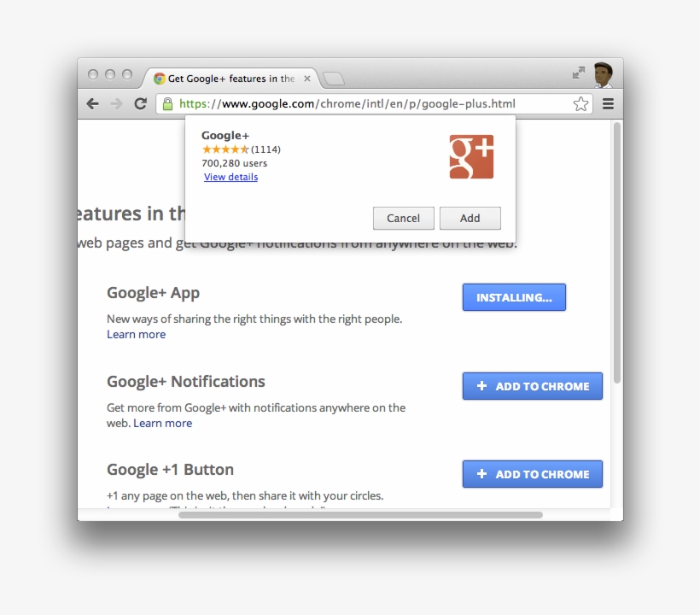Reload the current page
Screen dimensions: 700x615
pos(141,103)
